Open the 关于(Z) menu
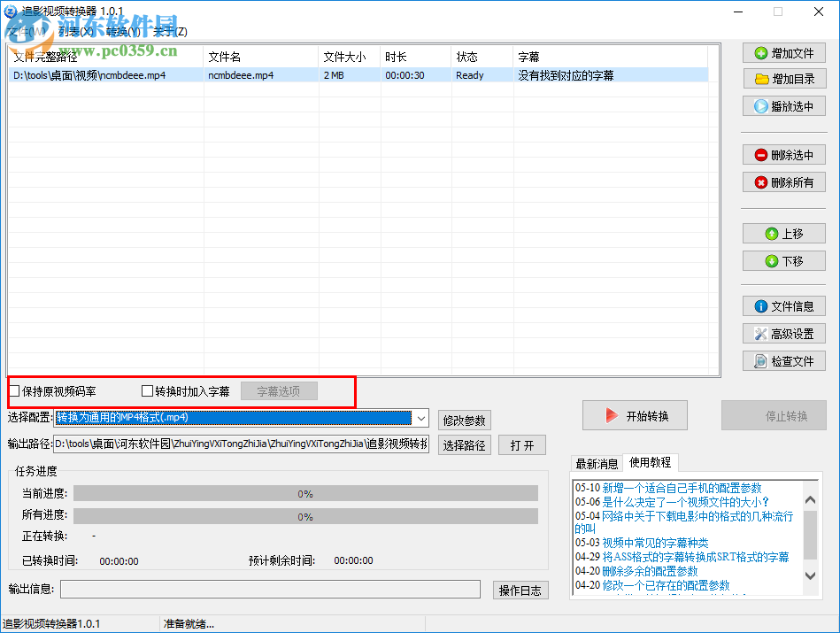Screen dimensions: 840x633 [170, 31]
